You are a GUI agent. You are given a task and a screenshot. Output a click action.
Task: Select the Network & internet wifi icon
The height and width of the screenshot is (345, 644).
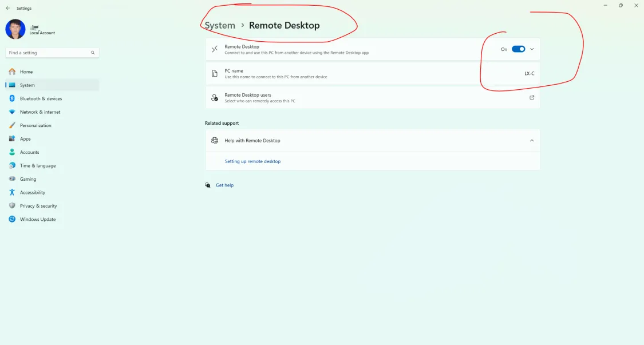coord(12,112)
